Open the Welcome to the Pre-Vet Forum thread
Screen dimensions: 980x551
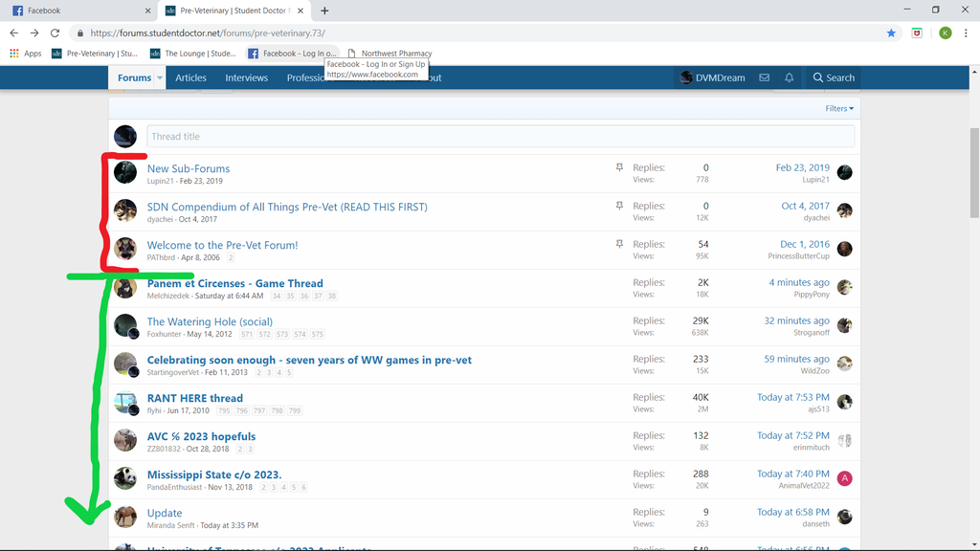pos(222,245)
